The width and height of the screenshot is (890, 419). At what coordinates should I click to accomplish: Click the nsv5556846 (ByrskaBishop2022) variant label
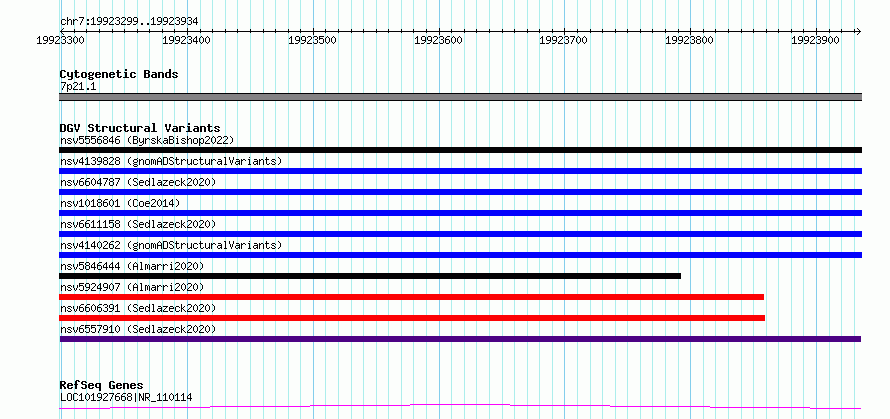(x=147, y=140)
